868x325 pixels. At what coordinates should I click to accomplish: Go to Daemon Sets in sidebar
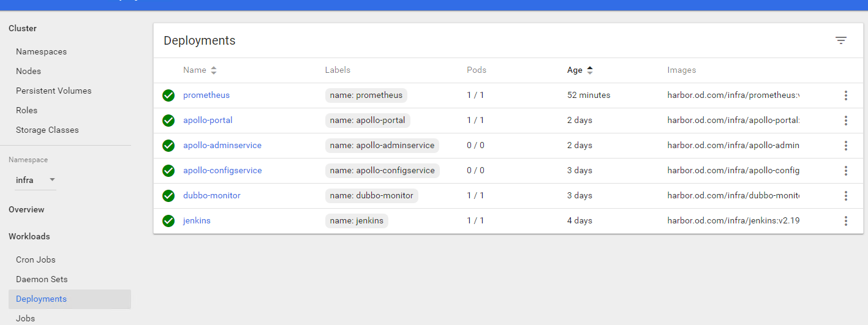42,279
